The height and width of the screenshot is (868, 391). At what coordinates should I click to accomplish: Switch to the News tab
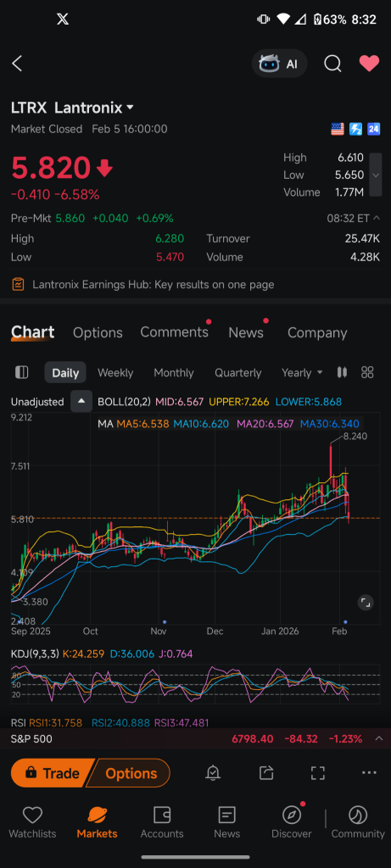(x=246, y=332)
